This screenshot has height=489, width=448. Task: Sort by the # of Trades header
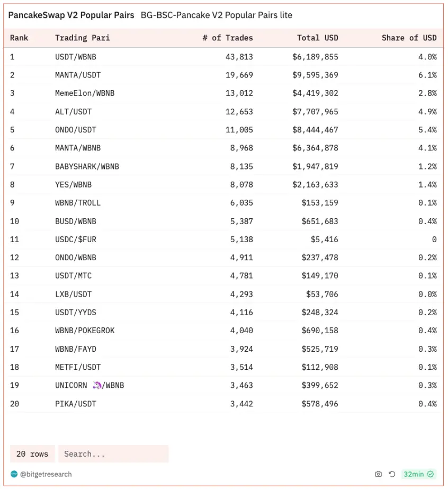pyautogui.click(x=228, y=38)
